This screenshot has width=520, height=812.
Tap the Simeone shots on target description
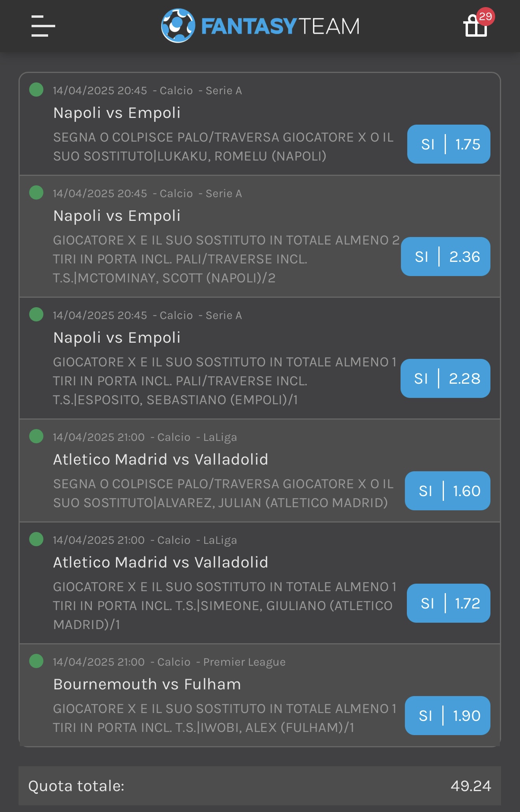tap(224, 606)
